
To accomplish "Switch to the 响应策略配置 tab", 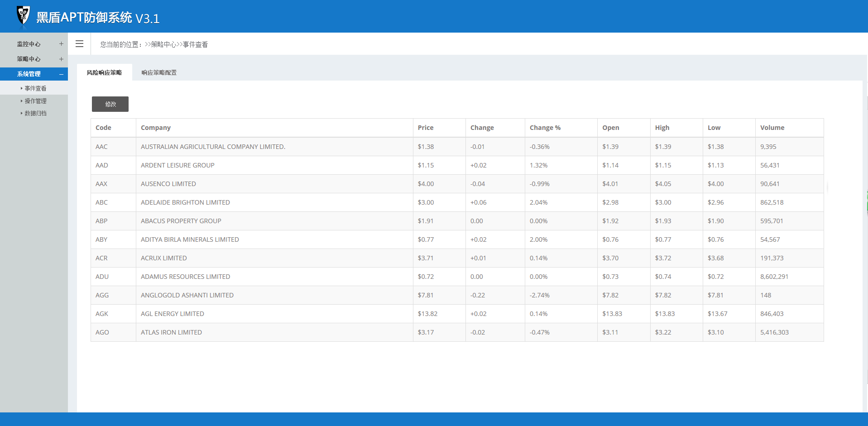I will pyautogui.click(x=159, y=72).
